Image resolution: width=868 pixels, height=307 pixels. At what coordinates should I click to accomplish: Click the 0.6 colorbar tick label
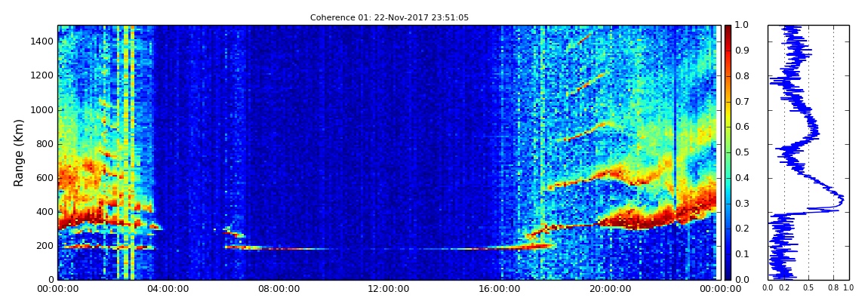(x=740, y=127)
